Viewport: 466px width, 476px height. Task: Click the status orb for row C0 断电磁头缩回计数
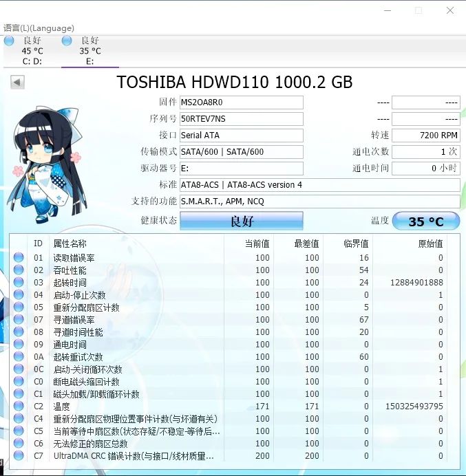pos(19,381)
